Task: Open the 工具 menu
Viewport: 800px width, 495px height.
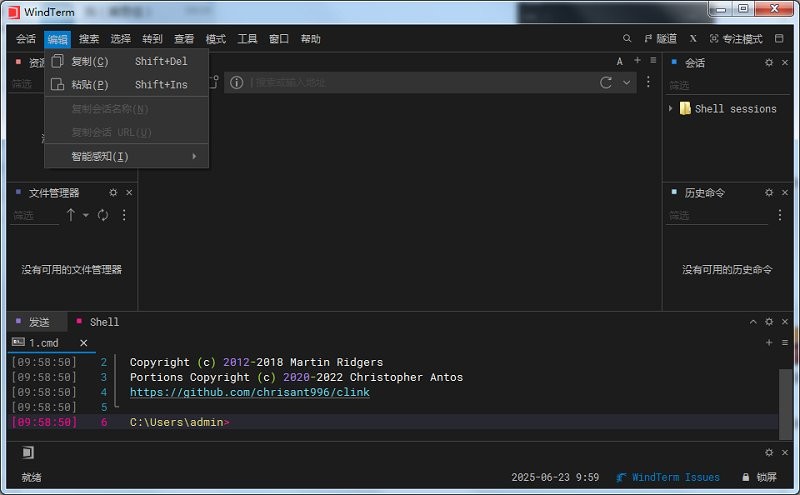Action: (x=247, y=39)
